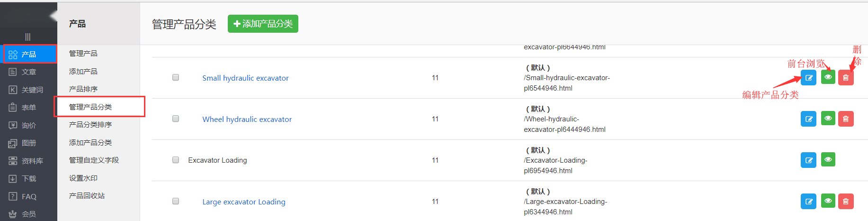Delete the Wheel hydraulic excavator category
Screen dimensions: 868x221
pyautogui.click(x=846, y=119)
